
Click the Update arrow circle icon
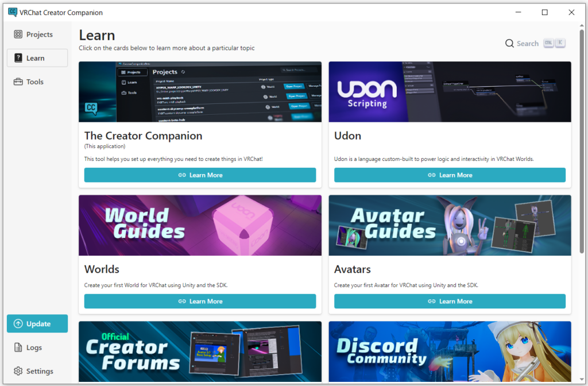(x=18, y=324)
